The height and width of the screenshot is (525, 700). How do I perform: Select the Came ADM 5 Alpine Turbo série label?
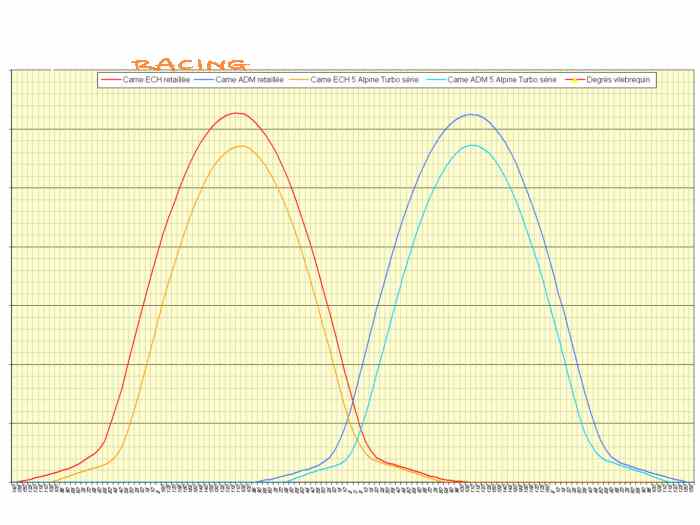click(502, 80)
